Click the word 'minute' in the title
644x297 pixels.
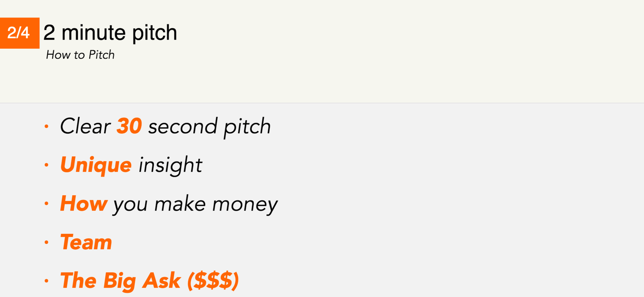[94, 33]
